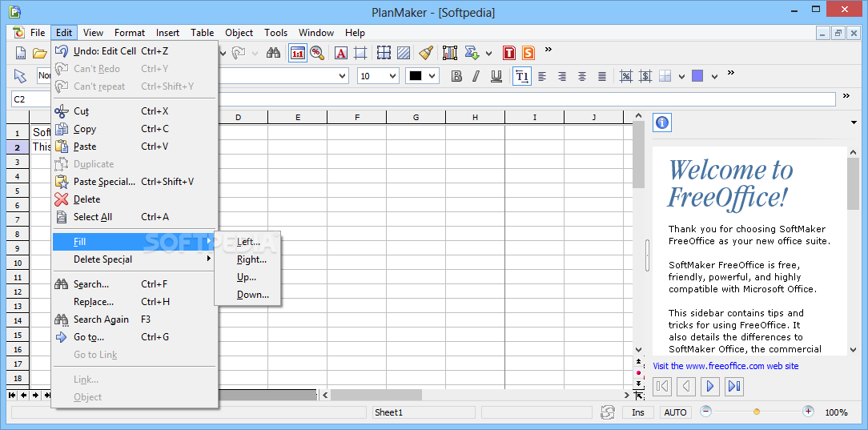Click the pale grid borders icon

click(665, 76)
